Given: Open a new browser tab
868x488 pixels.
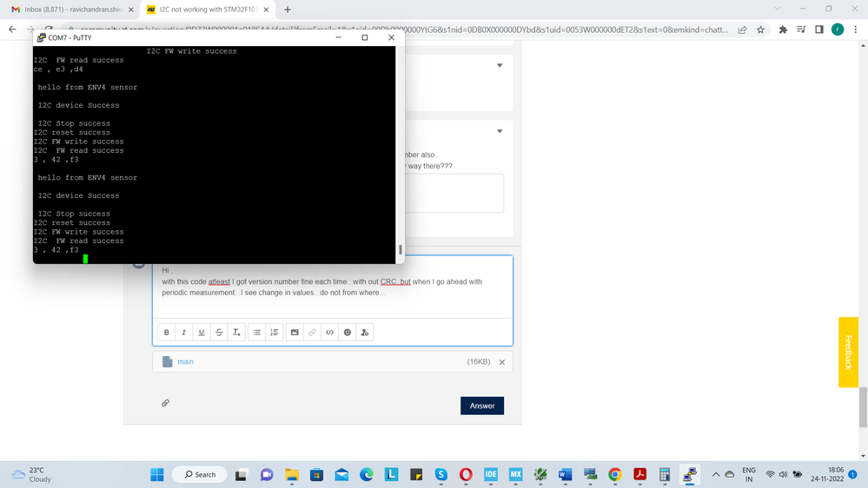Looking at the screenshot, I should [288, 10].
